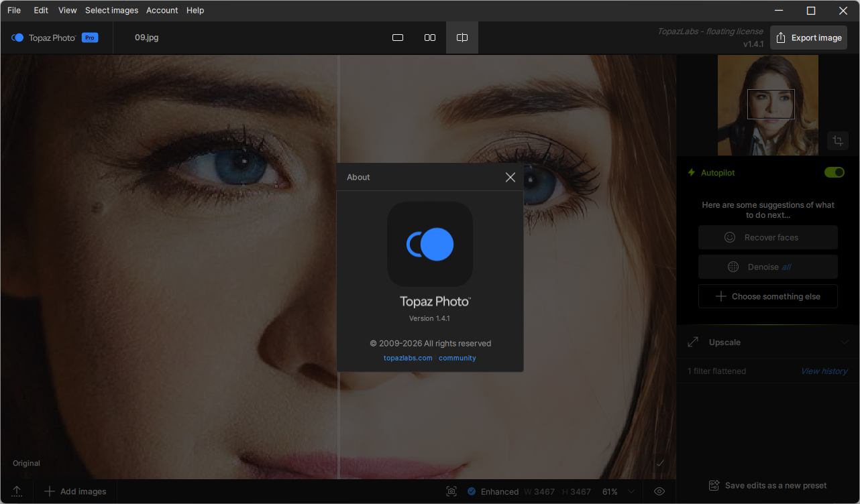Select the 09.jpg file name
This screenshot has height=504, width=860.
point(147,38)
